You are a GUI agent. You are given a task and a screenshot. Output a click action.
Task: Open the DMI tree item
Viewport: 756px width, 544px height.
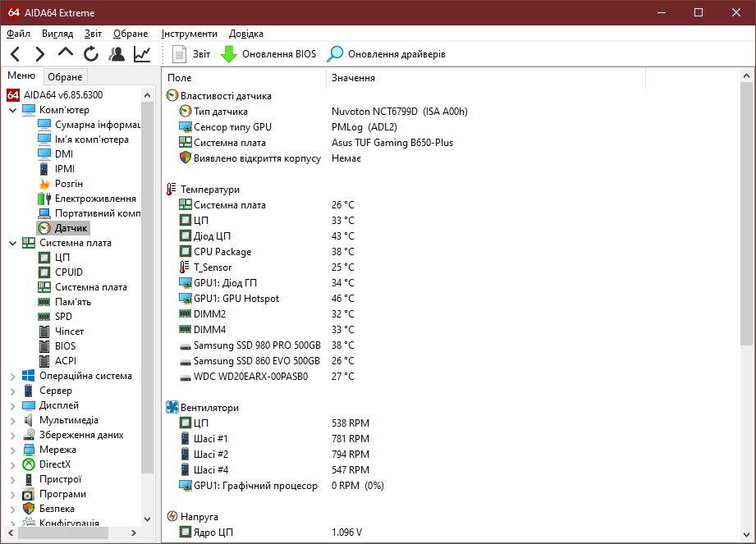pos(56,154)
